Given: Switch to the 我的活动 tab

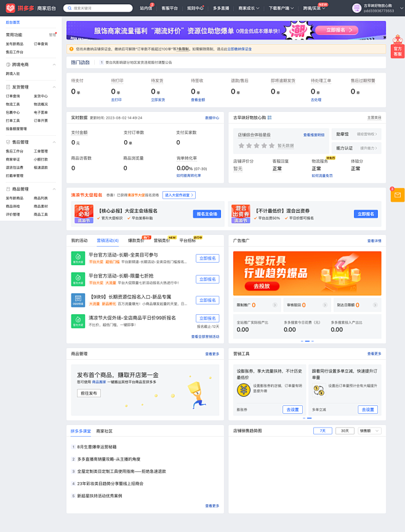Looking at the screenshot, I should [x=79, y=240].
